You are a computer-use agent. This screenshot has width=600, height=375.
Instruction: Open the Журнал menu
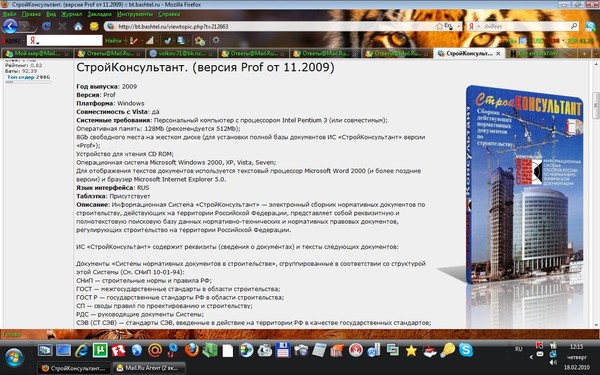(72, 14)
